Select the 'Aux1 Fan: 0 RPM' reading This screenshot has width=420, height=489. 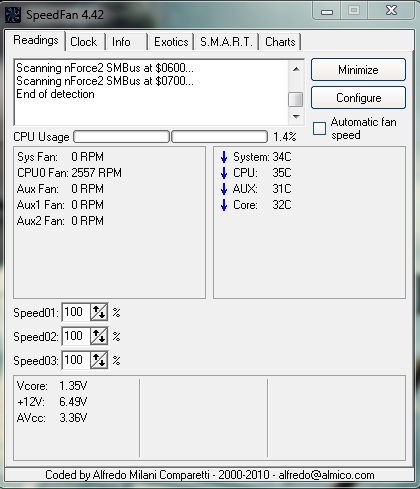click(60, 205)
